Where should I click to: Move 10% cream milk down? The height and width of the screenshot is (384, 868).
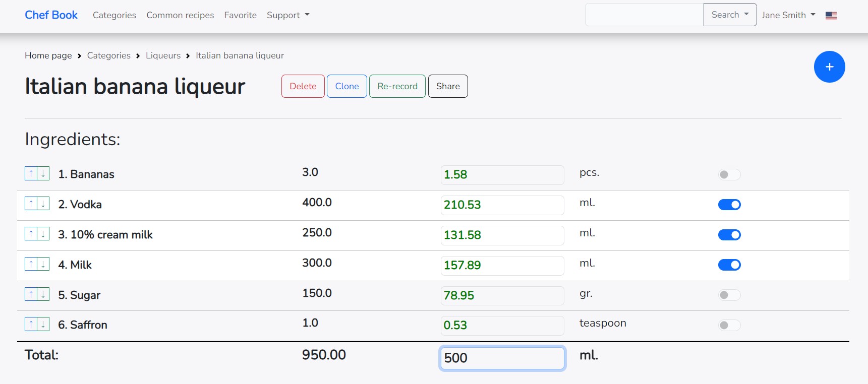43,234
